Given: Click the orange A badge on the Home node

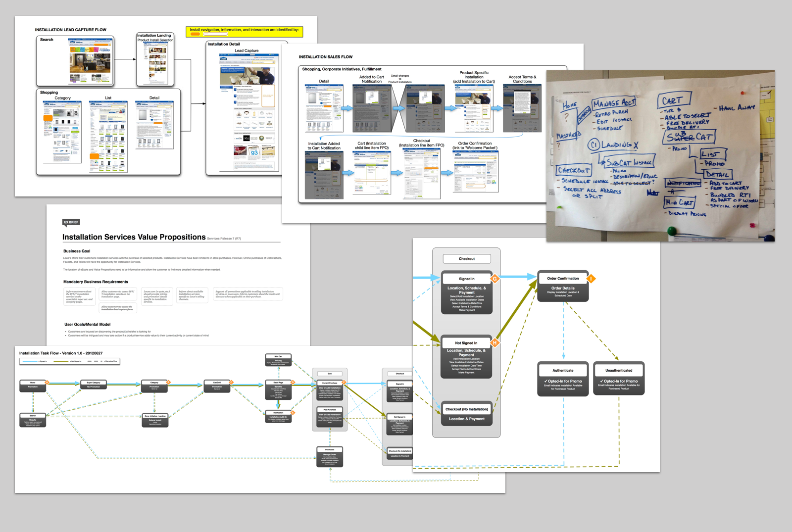Looking at the screenshot, I should pyautogui.click(x=47, y=383).
